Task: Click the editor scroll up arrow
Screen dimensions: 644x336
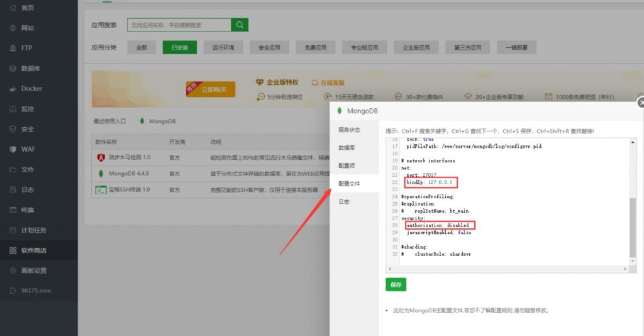Action: tap(633, 142)
